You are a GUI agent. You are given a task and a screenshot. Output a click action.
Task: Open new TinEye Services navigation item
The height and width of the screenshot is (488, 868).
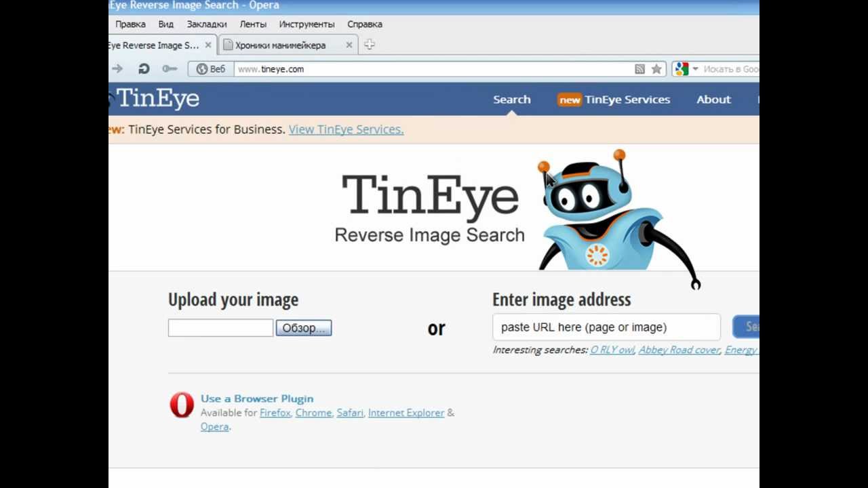614,100
